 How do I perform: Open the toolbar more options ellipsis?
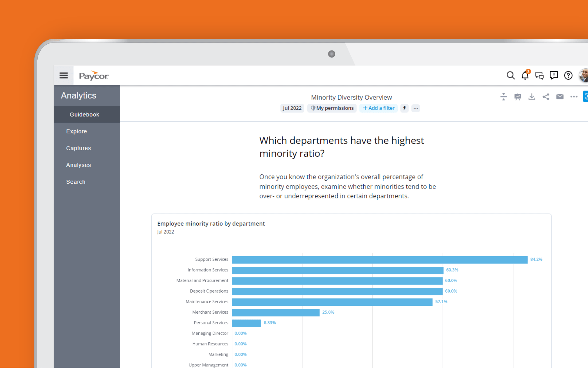pos(574,97)
